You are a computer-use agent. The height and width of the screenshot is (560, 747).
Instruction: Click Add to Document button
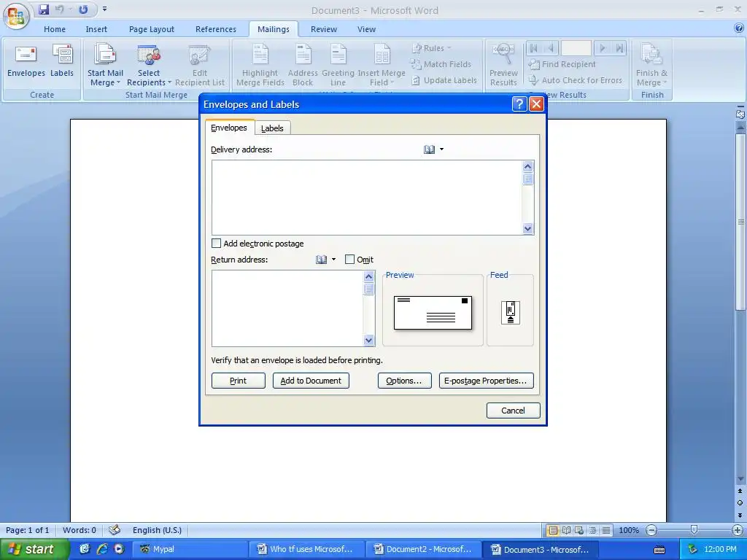coord(311,381)
